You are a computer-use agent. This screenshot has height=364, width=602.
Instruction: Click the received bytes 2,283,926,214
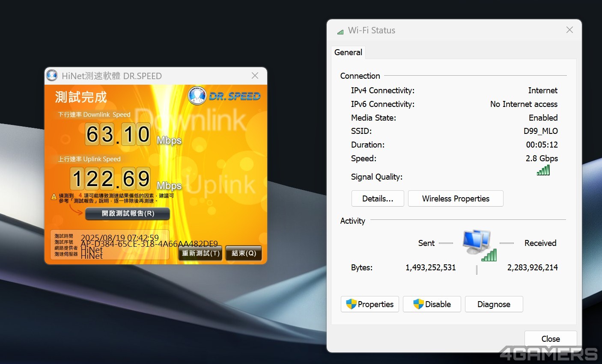tap(532, 267)
